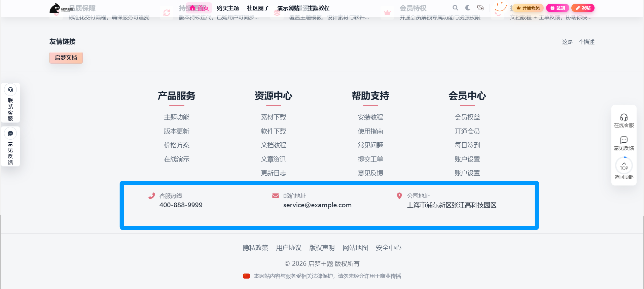Click the 发帖 post button
The width and height of the screenshot is (644, 289).
583,8
